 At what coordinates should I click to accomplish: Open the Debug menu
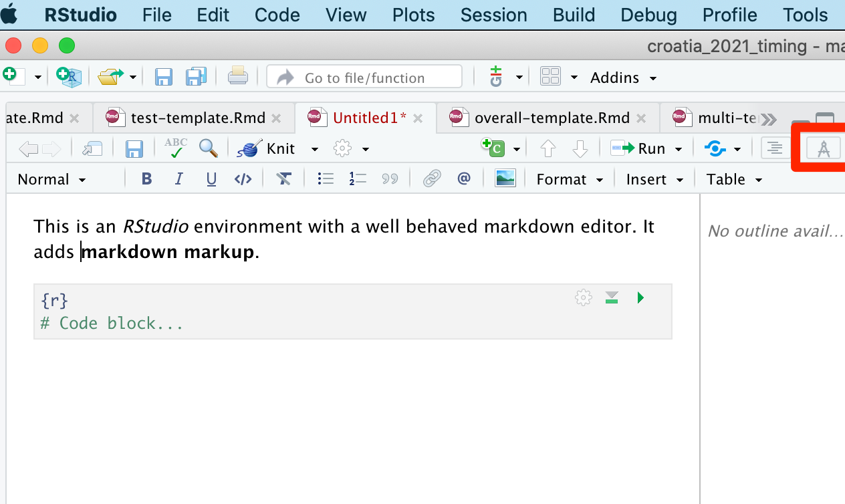pos(649,15)
